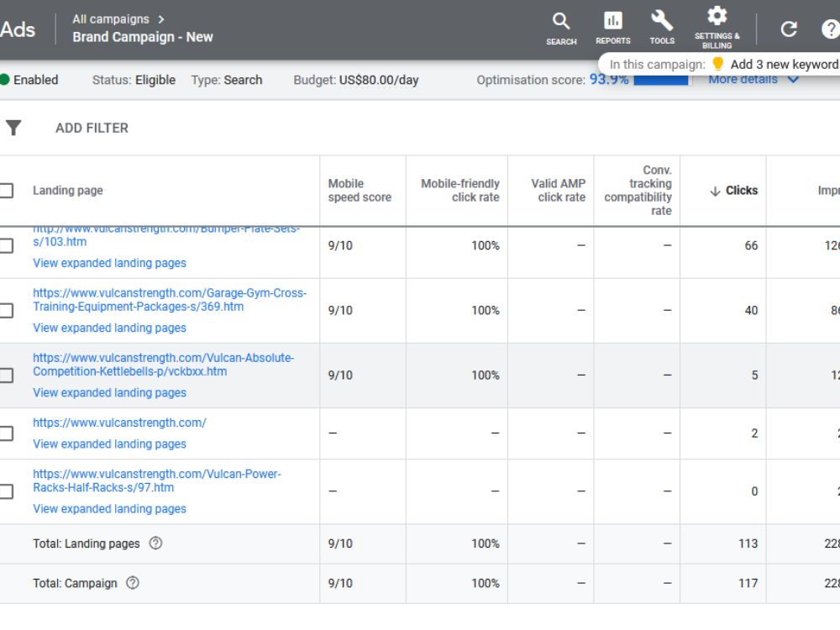Select checkbox for Kettlebells landing page row
Screen dimensions: 840x630
(6, 375)
